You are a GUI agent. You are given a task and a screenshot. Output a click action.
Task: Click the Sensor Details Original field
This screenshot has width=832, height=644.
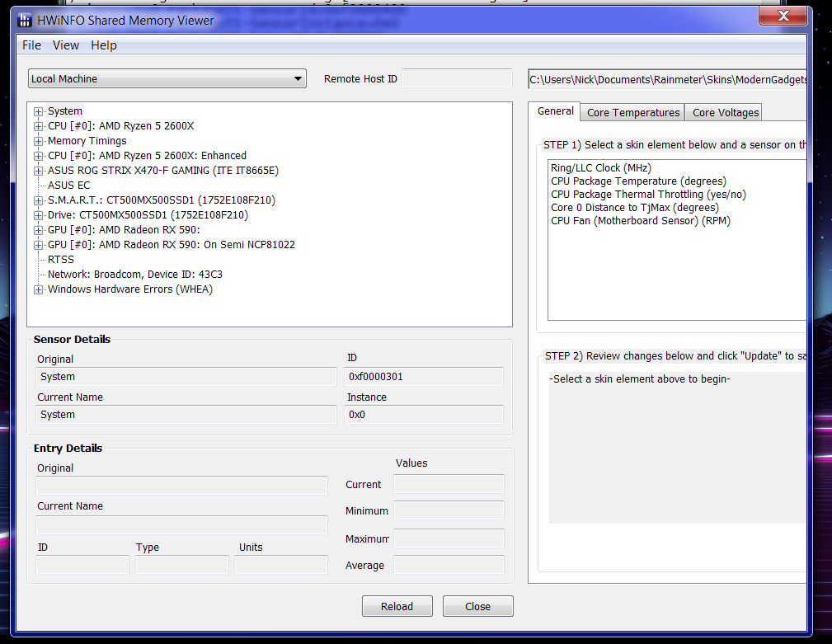(186, 377)
